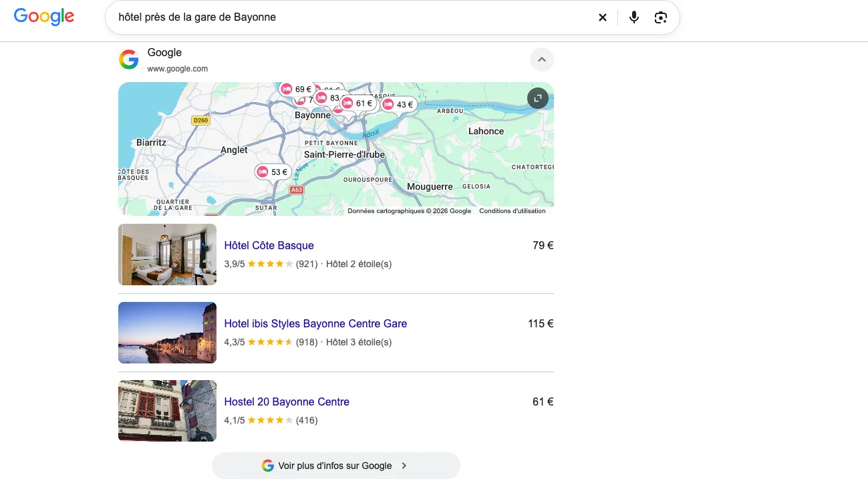Open Hotel ibis Styles Bayonne Centre Gare
The height and width of the screenshot is (487, 868).
315,323
